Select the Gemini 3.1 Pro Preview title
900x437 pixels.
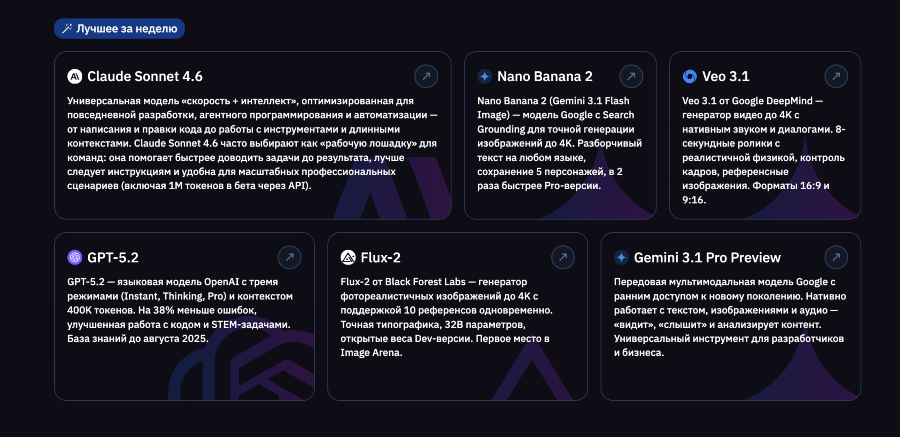click(707, 257)
